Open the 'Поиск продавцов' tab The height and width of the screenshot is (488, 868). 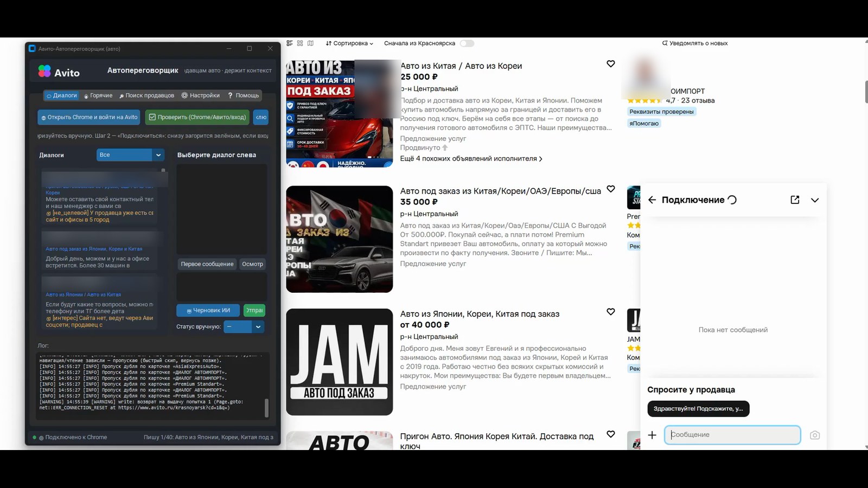[147, 95]
